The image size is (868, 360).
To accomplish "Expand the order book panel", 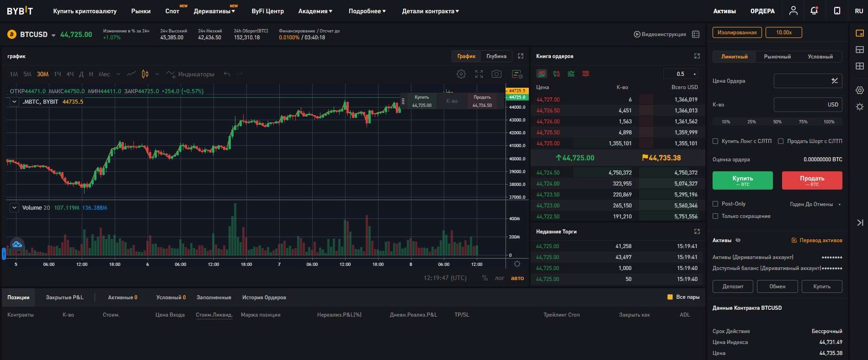I will (697, 56).
